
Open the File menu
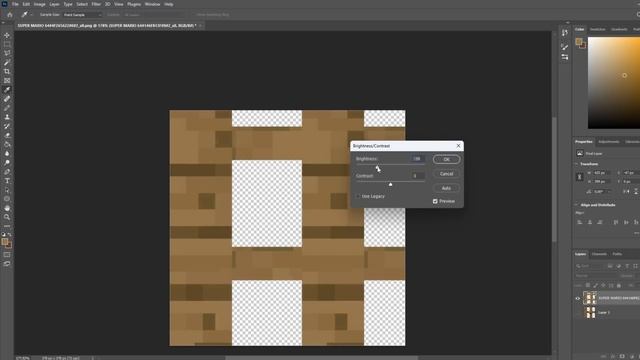(15, 4)
